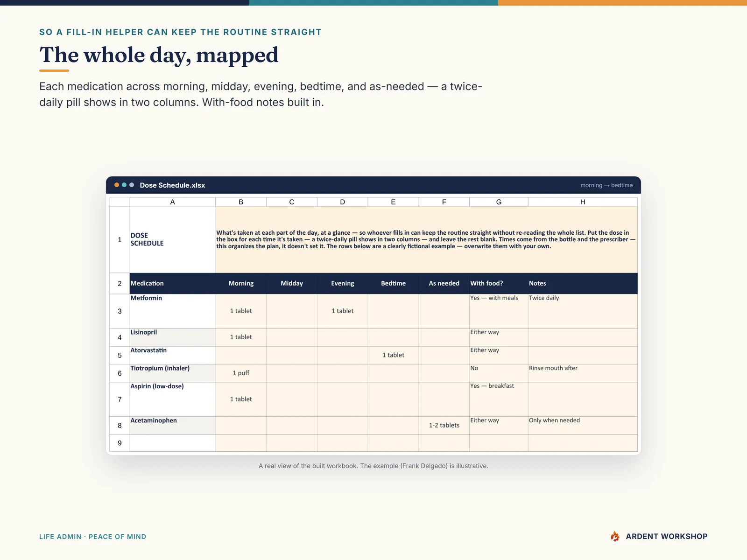
Task: Click Metformin's Evening 1 tablet cell
Action: click(x=343, y=311)
